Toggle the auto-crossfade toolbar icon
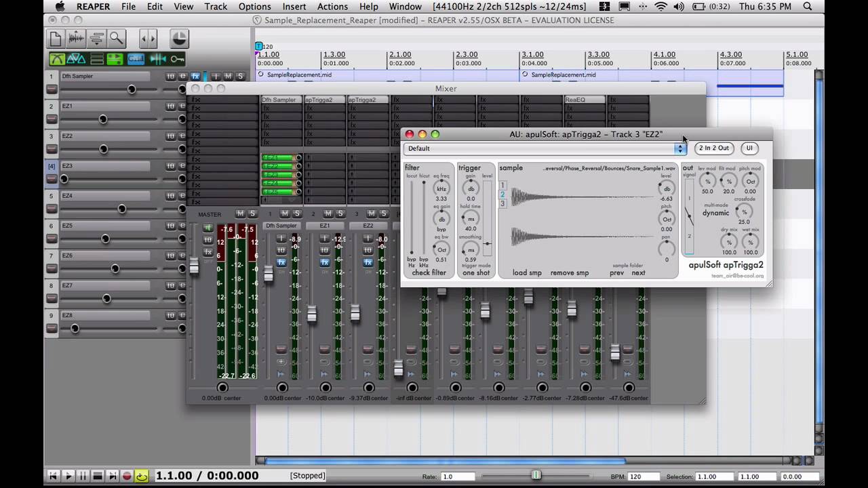This screenshot has width=868, height=488. (57, 59)
